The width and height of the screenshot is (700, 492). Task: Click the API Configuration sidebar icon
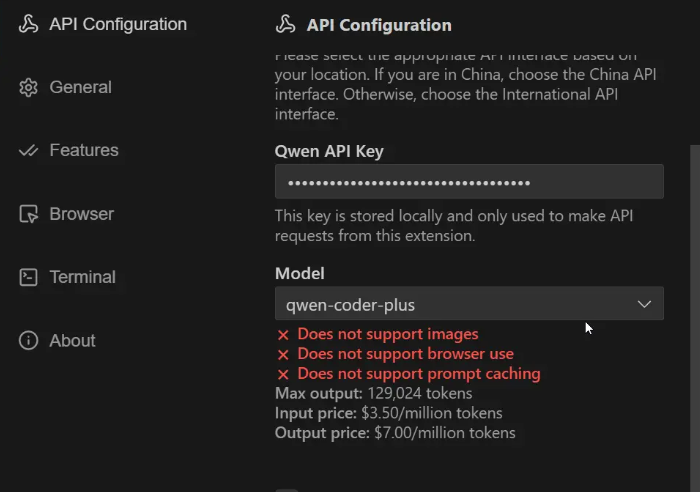pos(29,24)
